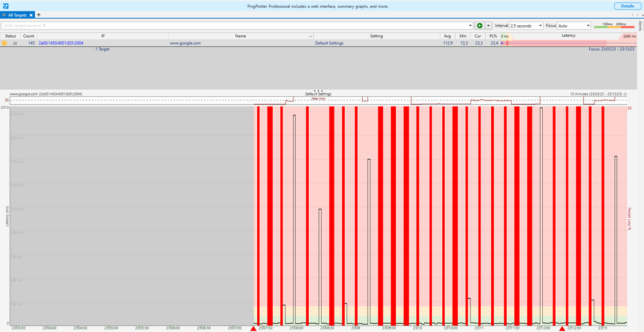Sort by the Status column header
The height and width of the screenshot is (332, 644).
tap(10, 36)
